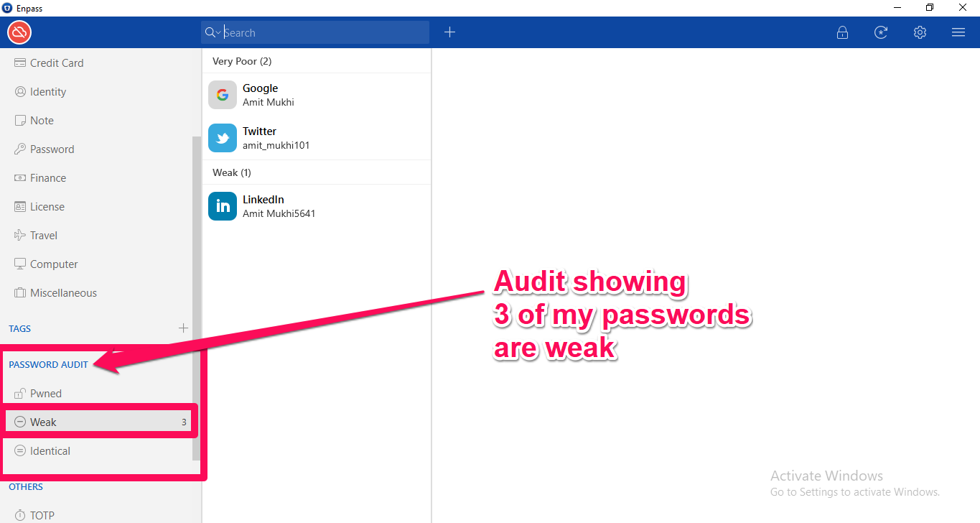Screen dimensions: 980x523
Task: Click the Weak count badge 3
Action: (184, 422)
